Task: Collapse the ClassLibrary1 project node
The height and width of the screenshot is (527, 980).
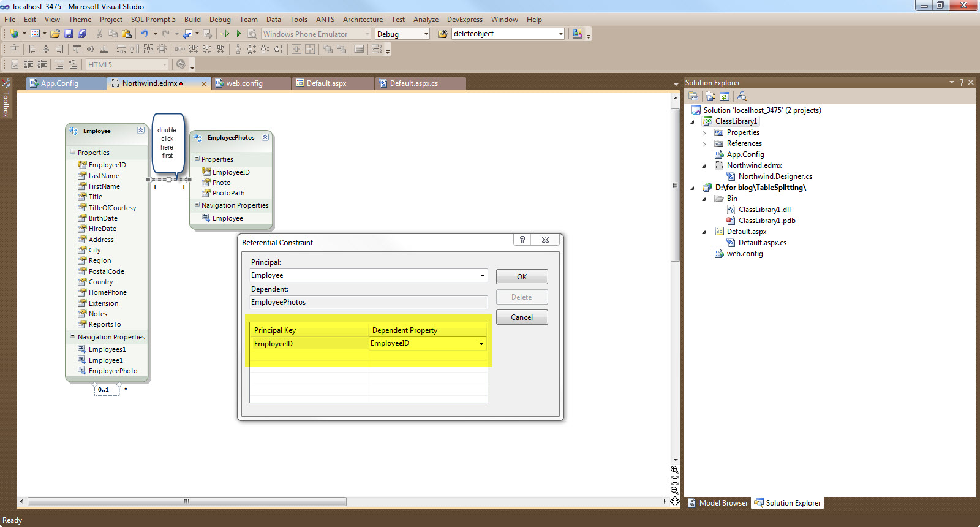Action: pos(693,121)
